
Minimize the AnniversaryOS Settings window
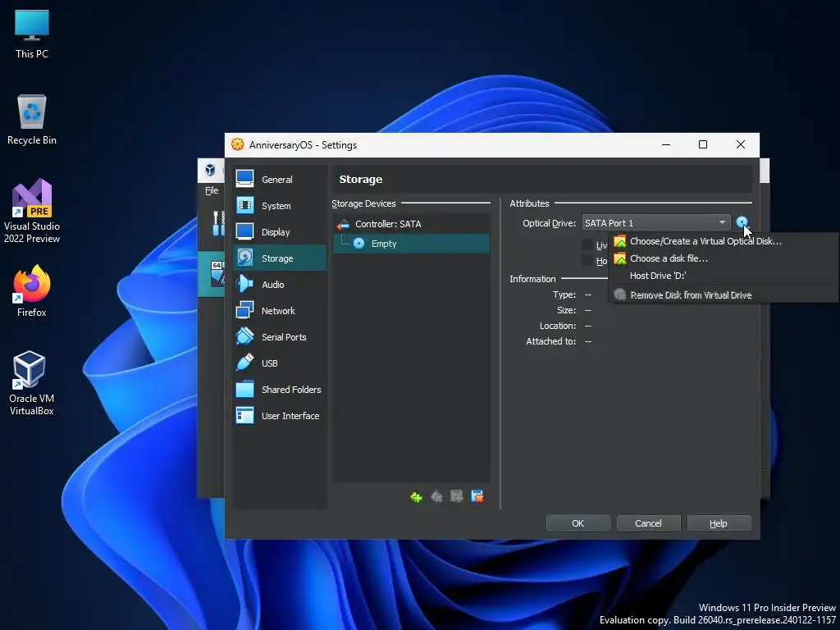coord(666,144)
